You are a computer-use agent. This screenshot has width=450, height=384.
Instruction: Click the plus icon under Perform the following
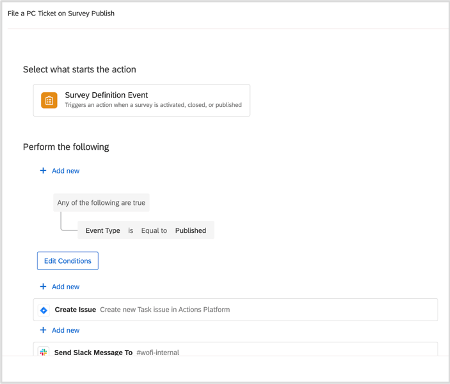click(x=43, y=171)
